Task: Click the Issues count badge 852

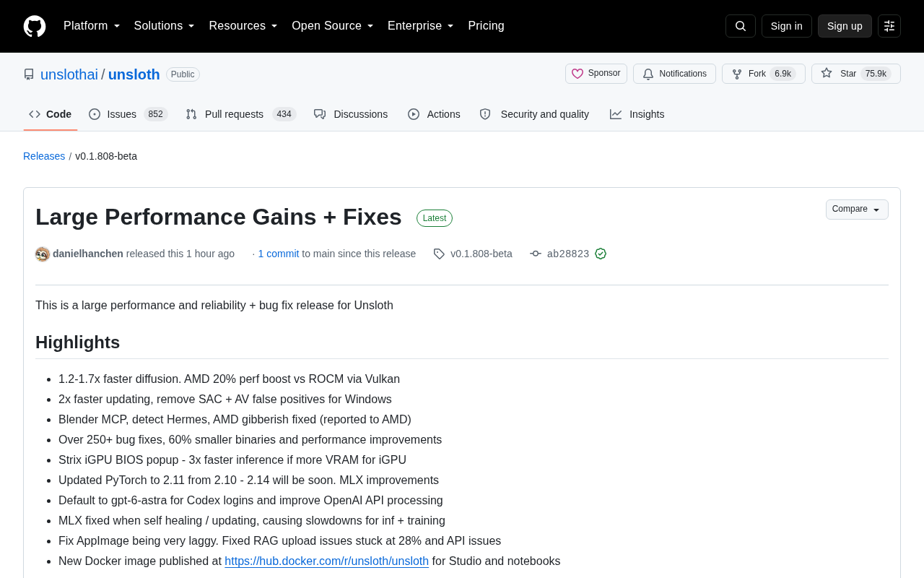Action: (x=156, y=114)
